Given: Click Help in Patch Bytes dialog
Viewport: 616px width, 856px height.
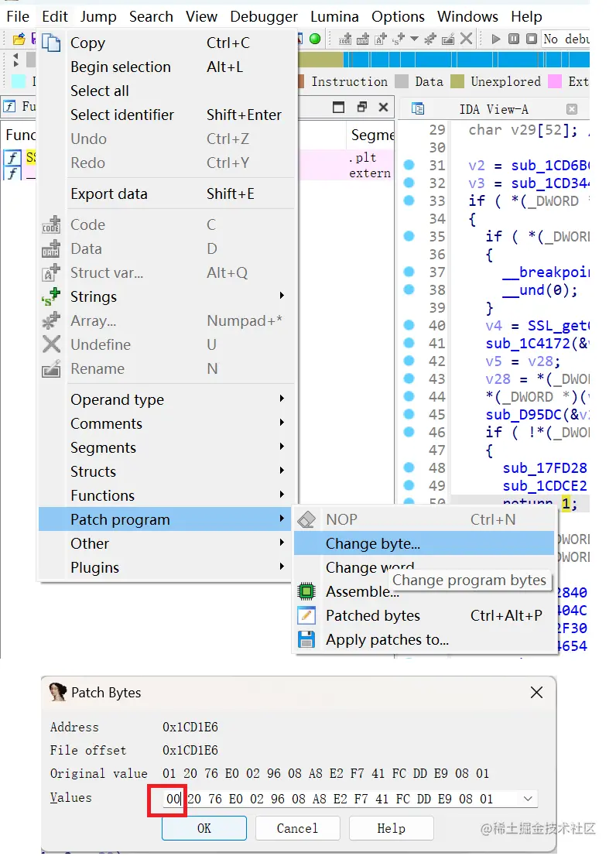Looking at the screenshot, I should (x=392, y=828).
